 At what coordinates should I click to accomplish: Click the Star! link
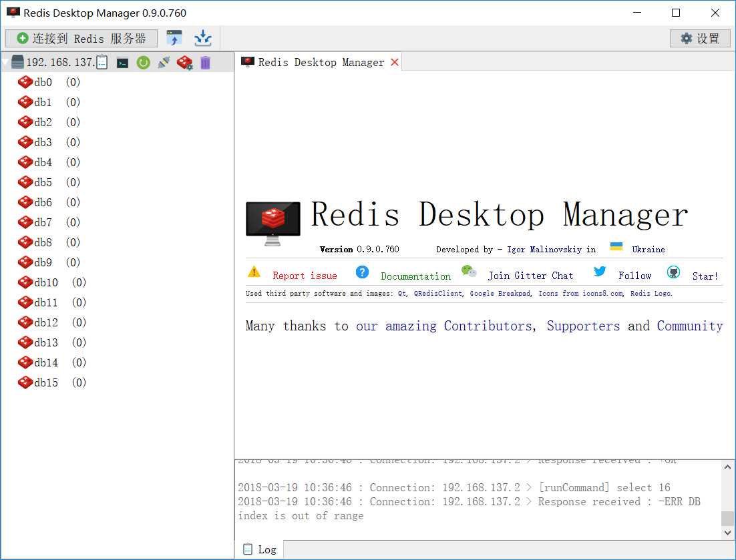(x=705, y=276)
